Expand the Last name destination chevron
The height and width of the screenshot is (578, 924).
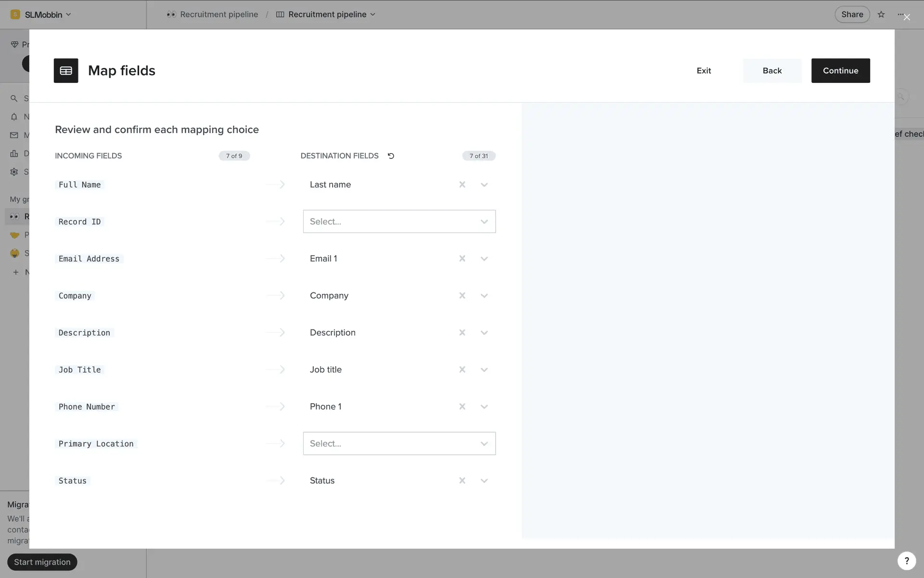click(x=484, y=185)
